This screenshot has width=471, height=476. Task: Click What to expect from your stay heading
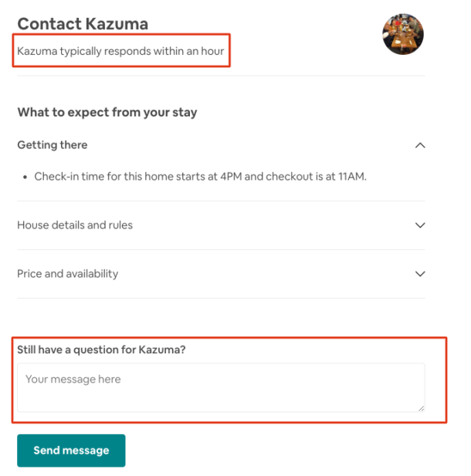coord(107,113)
